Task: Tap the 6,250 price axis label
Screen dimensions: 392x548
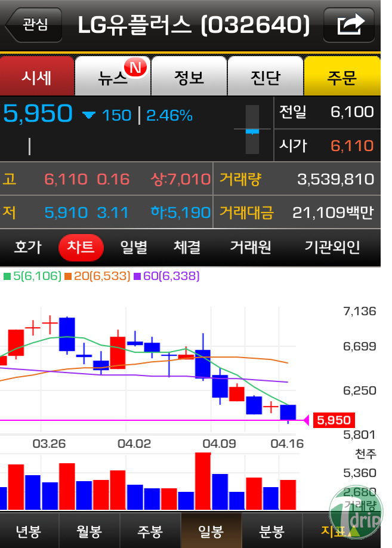Action: point(360,390)
